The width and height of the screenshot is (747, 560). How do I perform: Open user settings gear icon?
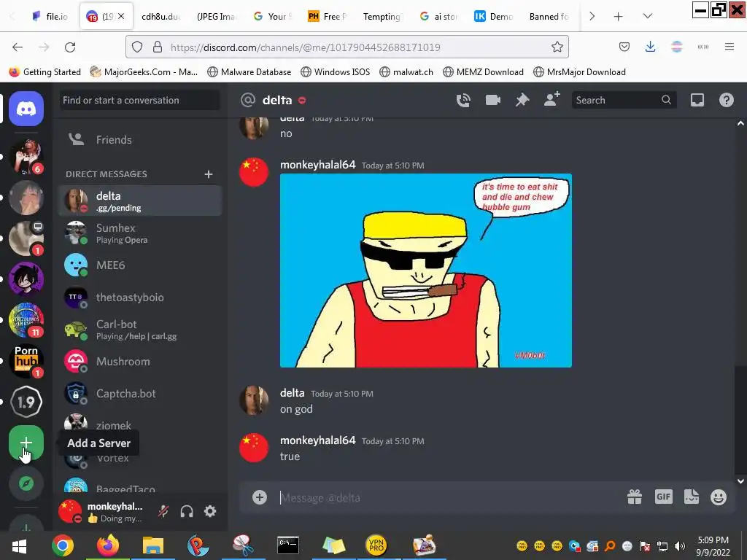210,511
